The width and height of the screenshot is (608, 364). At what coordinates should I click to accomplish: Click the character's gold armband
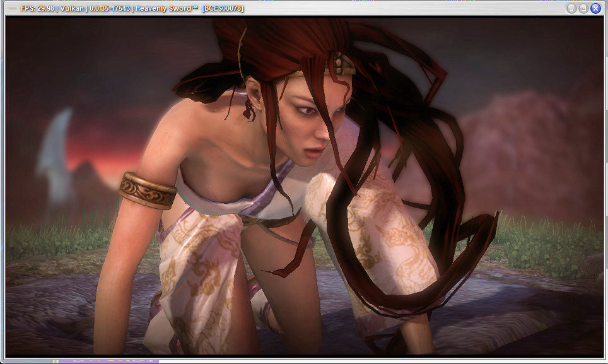coord(148,190)
